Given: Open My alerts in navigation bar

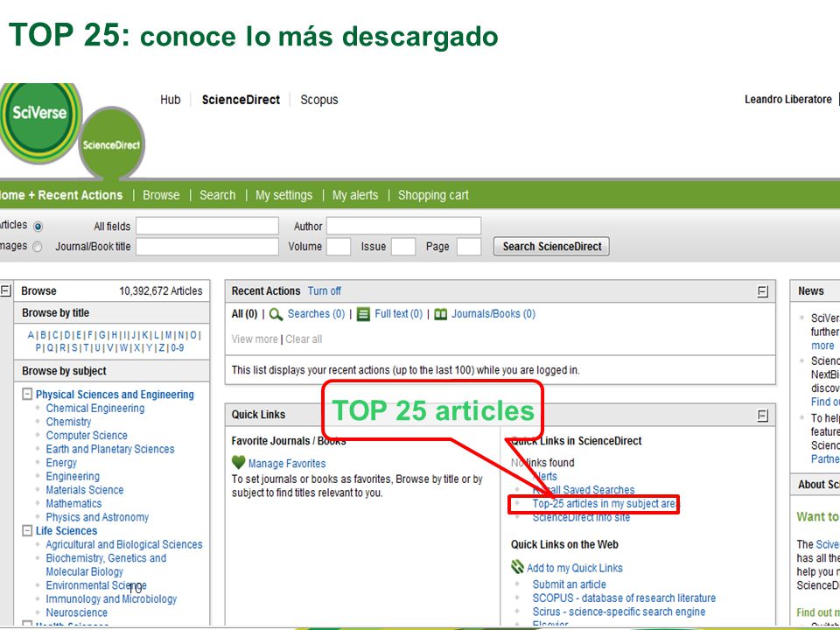Looking at the screenshot, I should click(x=355, y=195).
